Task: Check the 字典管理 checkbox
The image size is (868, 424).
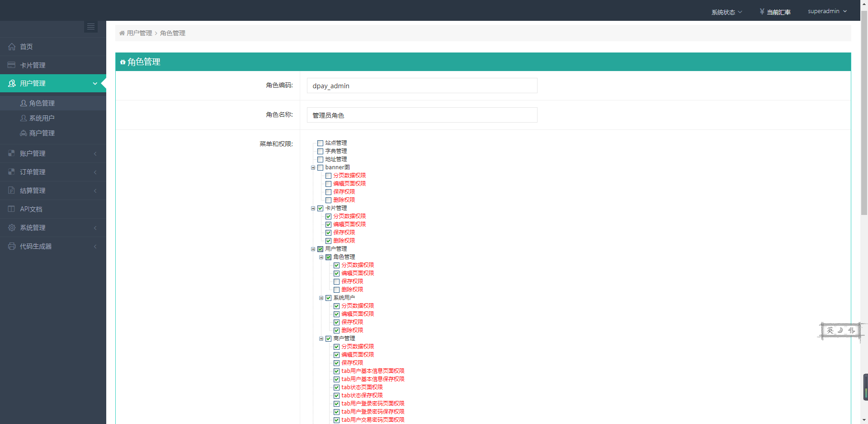Action: click(321, 151)
